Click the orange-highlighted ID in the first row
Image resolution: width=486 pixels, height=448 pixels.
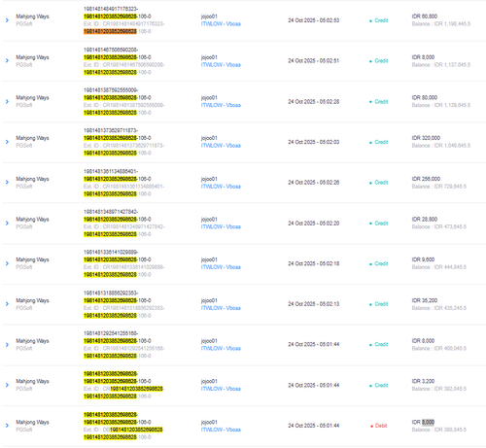tap(110, 31)
